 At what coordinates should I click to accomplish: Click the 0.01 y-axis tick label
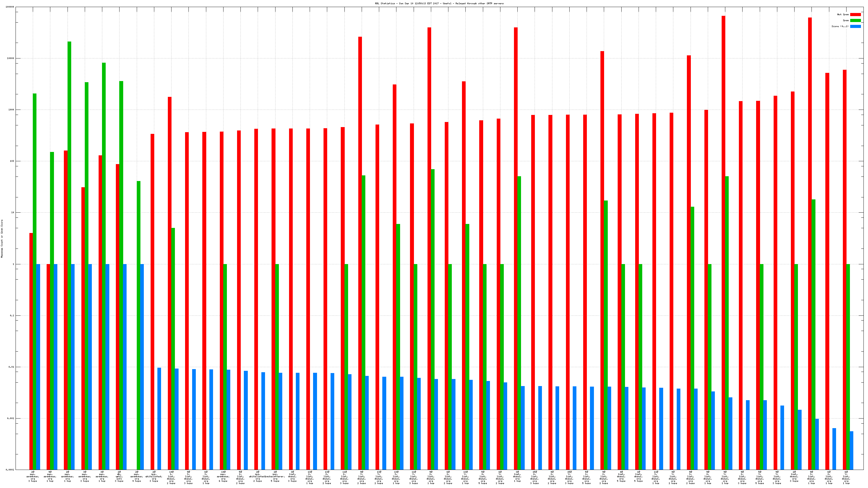[11, 367]
